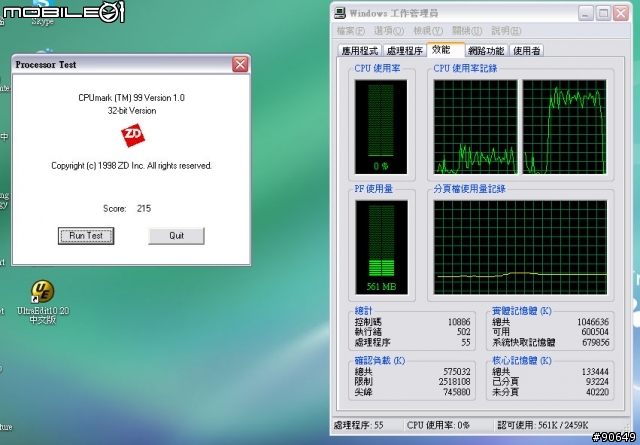Open the 關機(U) menu

(467, 31)
